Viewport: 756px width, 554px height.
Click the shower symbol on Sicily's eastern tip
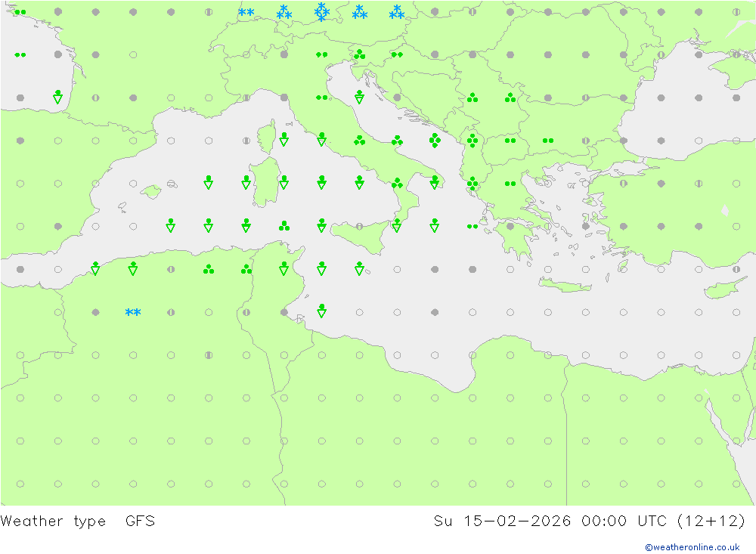397,225
